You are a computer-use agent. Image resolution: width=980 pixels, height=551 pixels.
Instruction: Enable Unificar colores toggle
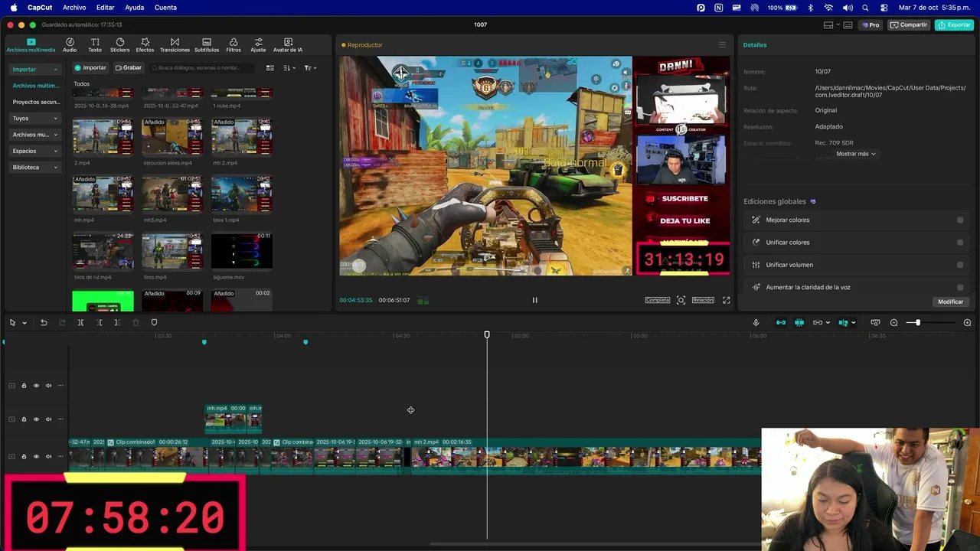coord(960,243)
